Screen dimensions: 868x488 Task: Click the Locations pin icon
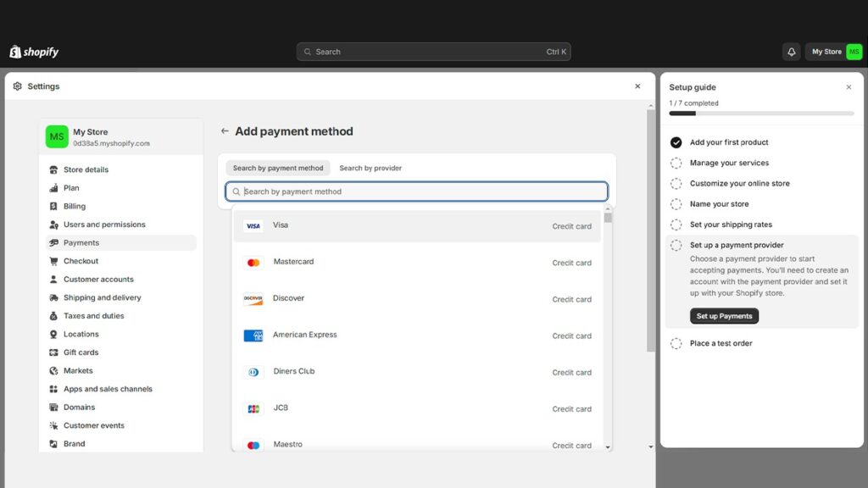pos(53,334)
